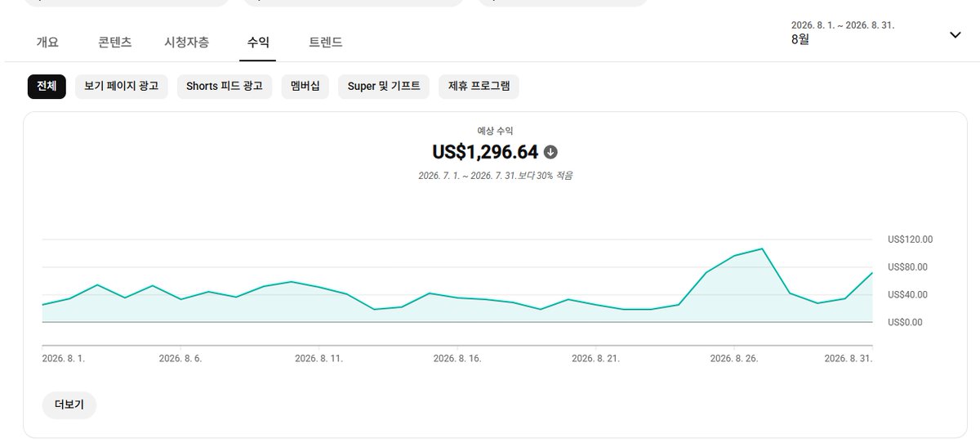This screenshot has height=443, width=980.
Task: Click the 2026. 8. 11. axis date
Action: [319, 358]
